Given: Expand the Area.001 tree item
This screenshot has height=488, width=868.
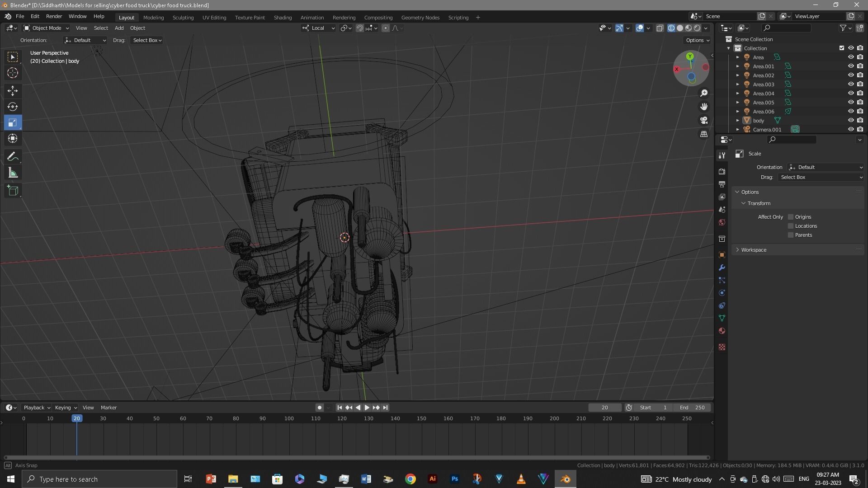Looking at the screenshot, I should pos(738,66).
